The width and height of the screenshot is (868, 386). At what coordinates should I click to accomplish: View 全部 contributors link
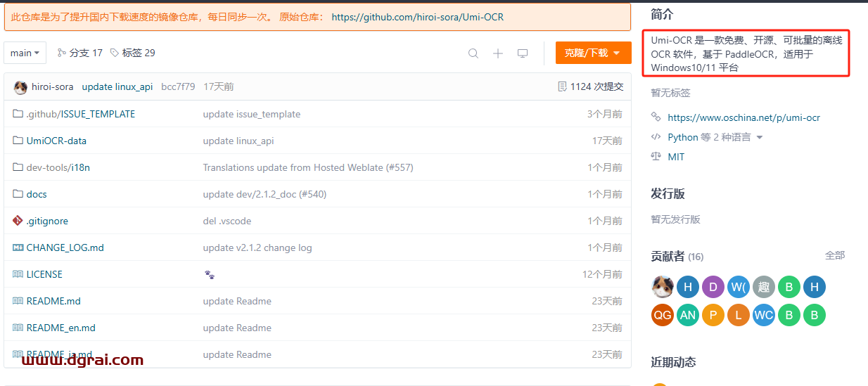tap(835, 255)
